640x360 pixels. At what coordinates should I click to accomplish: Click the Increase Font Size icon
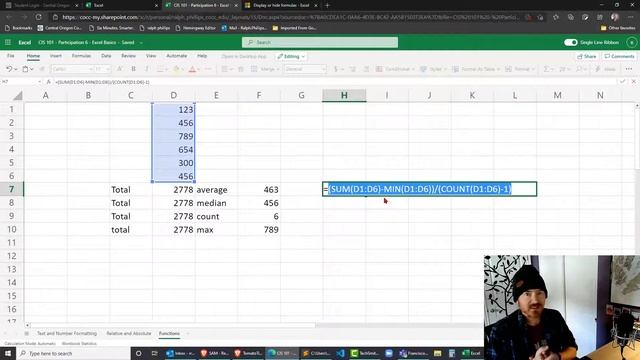(120, 69)
